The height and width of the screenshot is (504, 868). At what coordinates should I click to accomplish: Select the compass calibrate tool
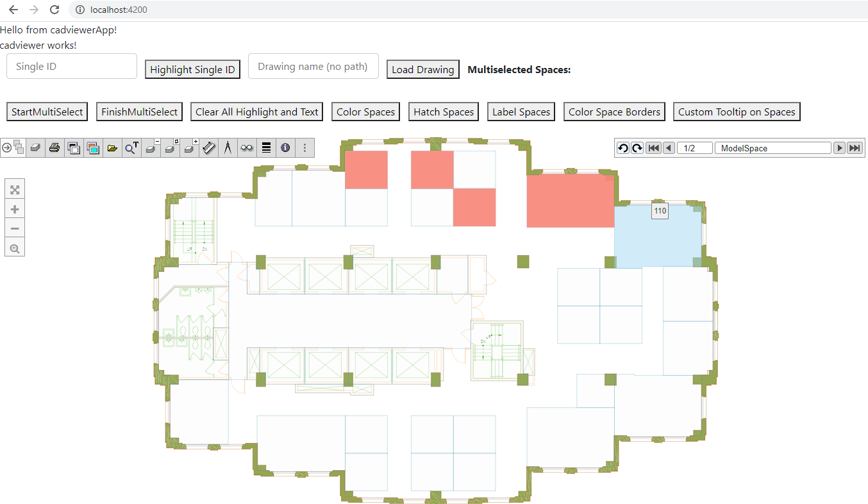point(228,148)
